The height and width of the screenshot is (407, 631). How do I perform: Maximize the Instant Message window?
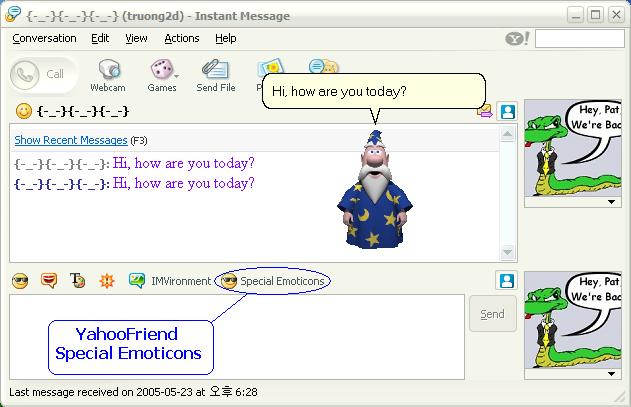point(596,15)
